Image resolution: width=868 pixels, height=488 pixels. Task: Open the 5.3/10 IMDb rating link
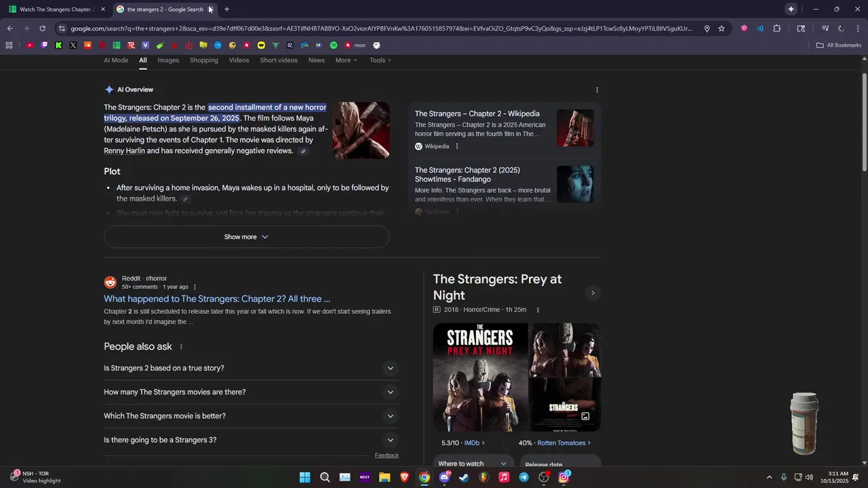click(x=463, y=443)
